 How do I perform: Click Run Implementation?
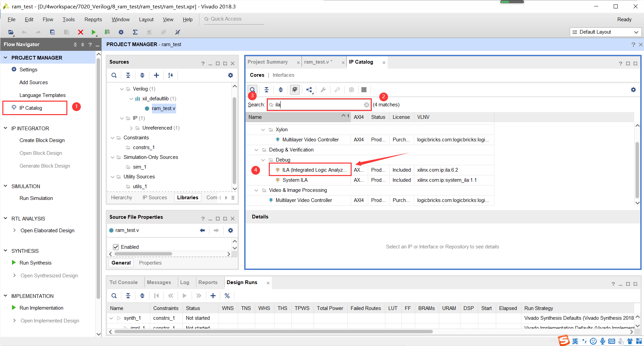coord(41,308)
